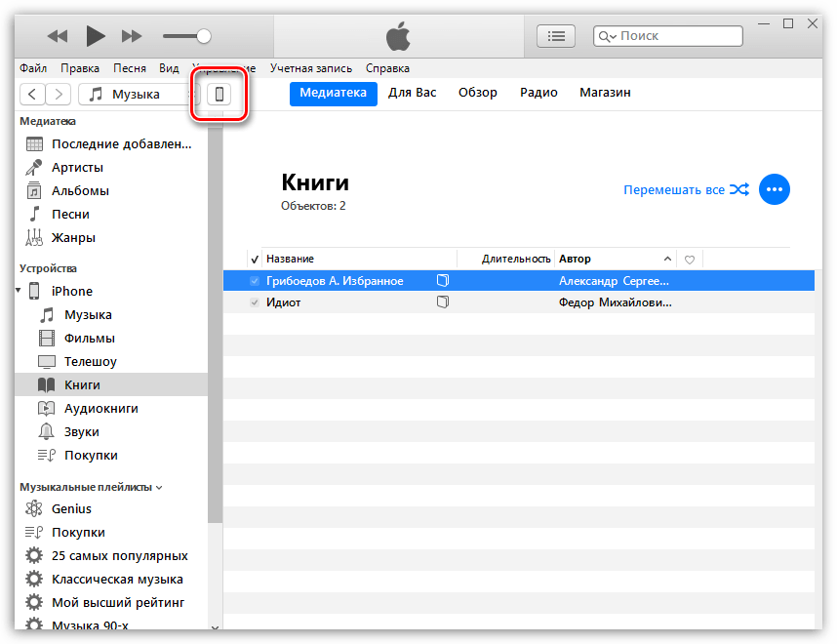Switch to the Для Вас tab
The image size is (837, 644).
(412, 93)
